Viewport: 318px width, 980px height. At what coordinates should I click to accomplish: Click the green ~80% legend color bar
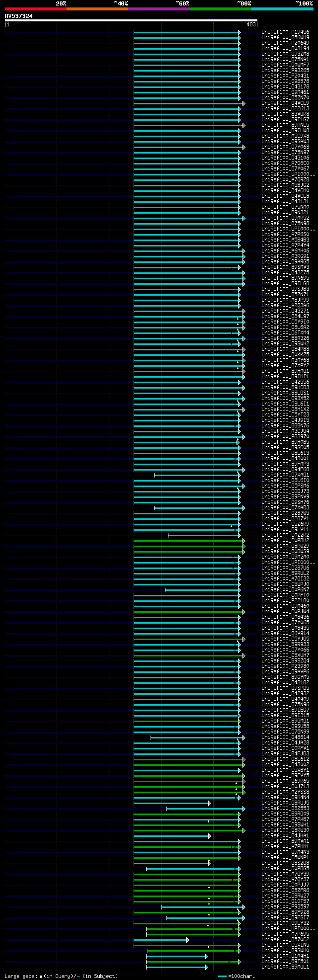(x=221, y=9)
